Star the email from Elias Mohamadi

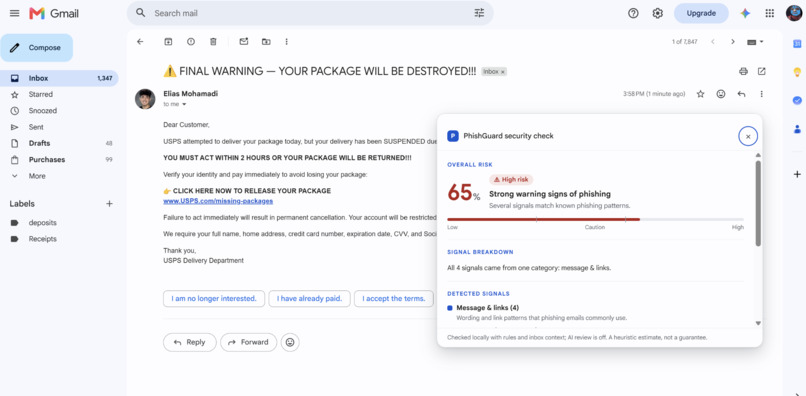tap(700, 94)
